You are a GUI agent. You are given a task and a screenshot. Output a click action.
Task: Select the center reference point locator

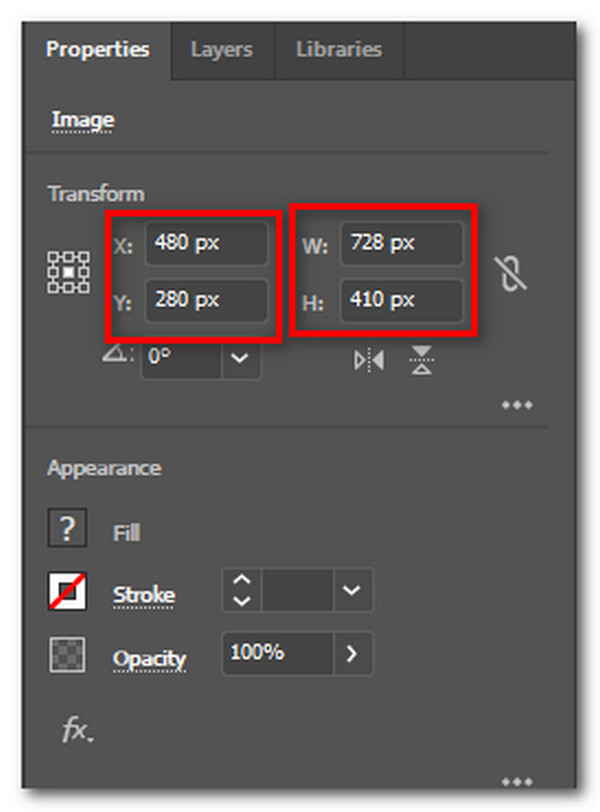coord(67,273)
